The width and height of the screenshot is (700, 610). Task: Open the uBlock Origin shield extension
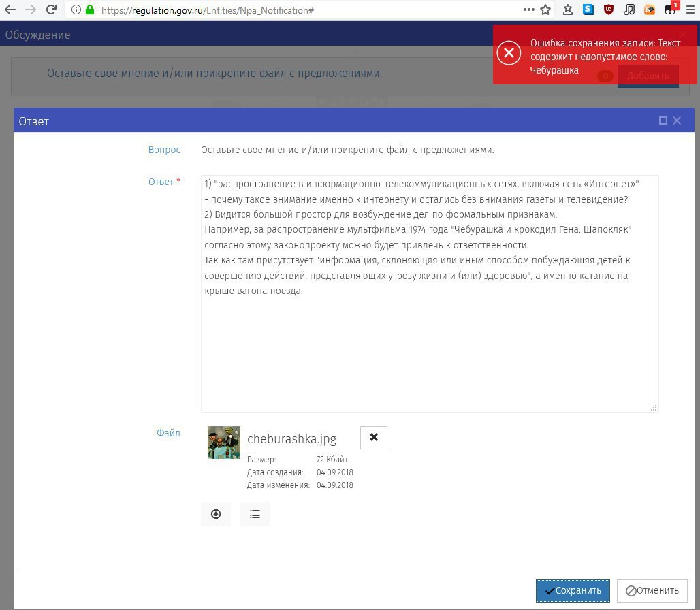point(609,10)
